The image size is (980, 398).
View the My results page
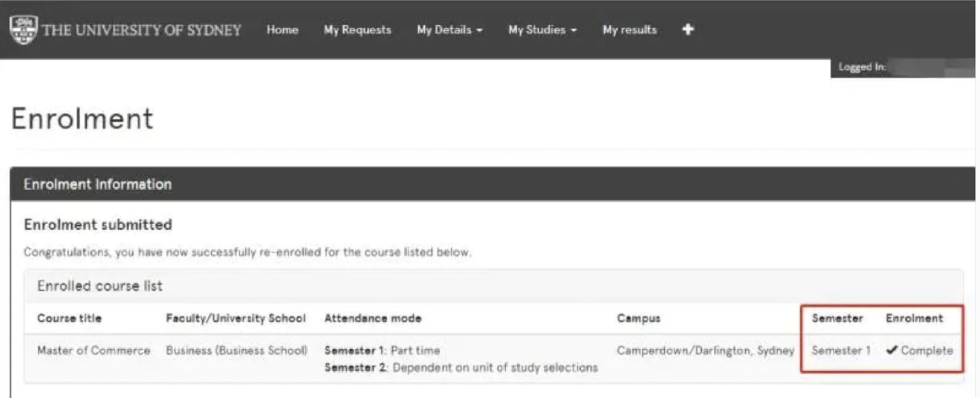[x=629, y=30]
